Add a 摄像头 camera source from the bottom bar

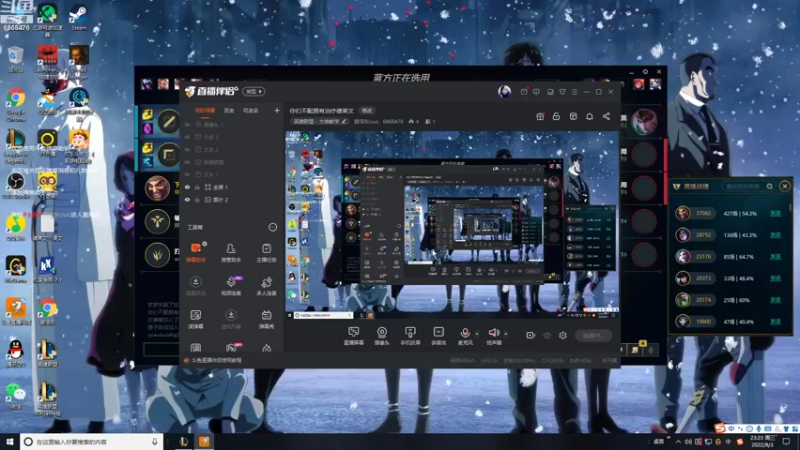click(x=382, y=336)
